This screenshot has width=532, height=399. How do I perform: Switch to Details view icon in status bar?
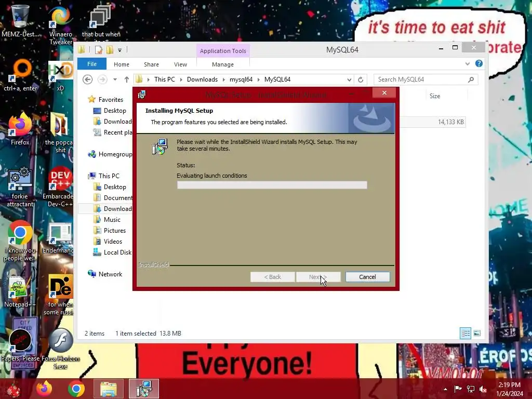465,333
